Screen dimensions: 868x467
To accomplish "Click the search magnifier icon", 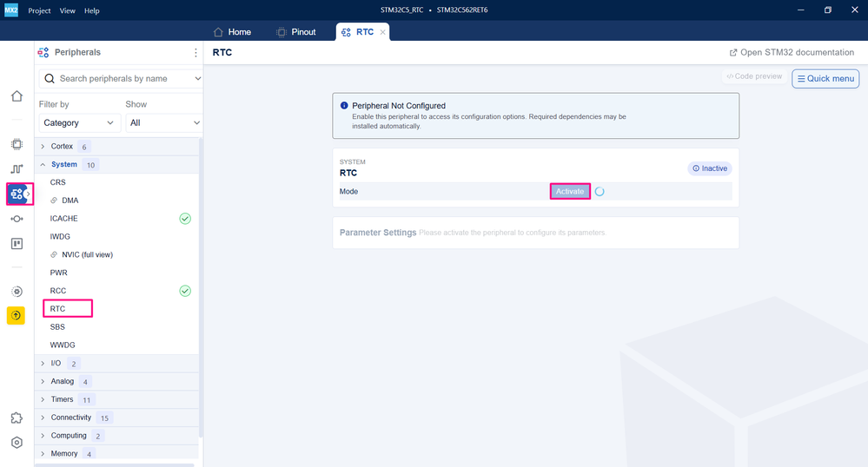I will 50,79.
